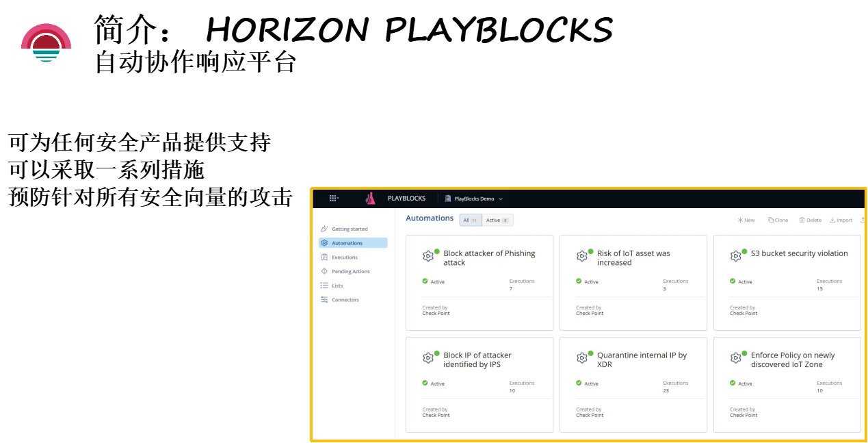The width and height of the screenshot is (868, 443).
Task: Open Pending Actions from the sidebar
Action: (350, 272)
